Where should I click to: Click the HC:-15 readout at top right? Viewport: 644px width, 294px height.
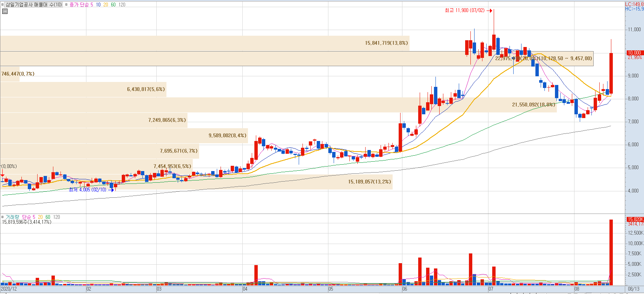[635, 9]
